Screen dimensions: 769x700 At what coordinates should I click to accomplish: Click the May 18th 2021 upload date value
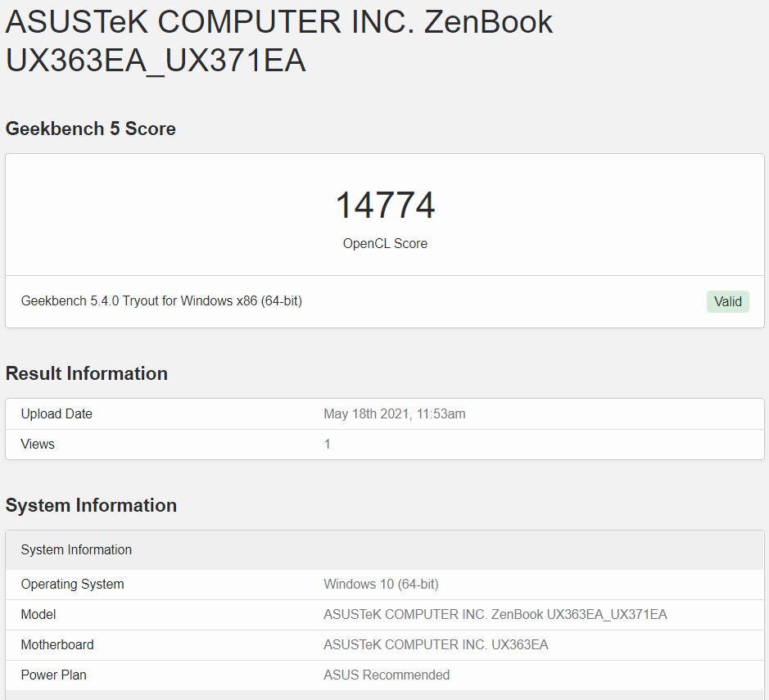click(394, 413)
